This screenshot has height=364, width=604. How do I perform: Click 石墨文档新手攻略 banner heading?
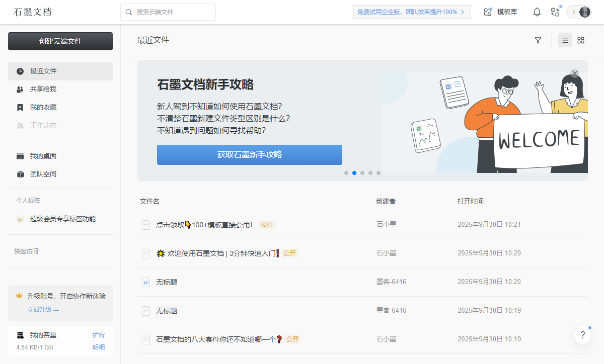tap(205, 84)
